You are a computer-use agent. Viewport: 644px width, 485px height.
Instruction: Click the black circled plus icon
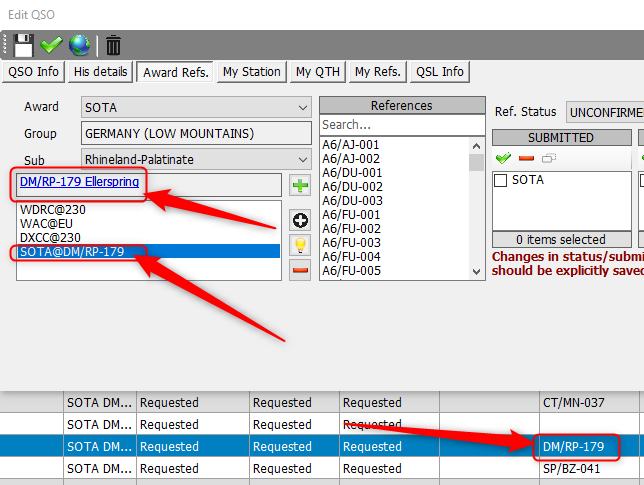click(x=300, y=221)
